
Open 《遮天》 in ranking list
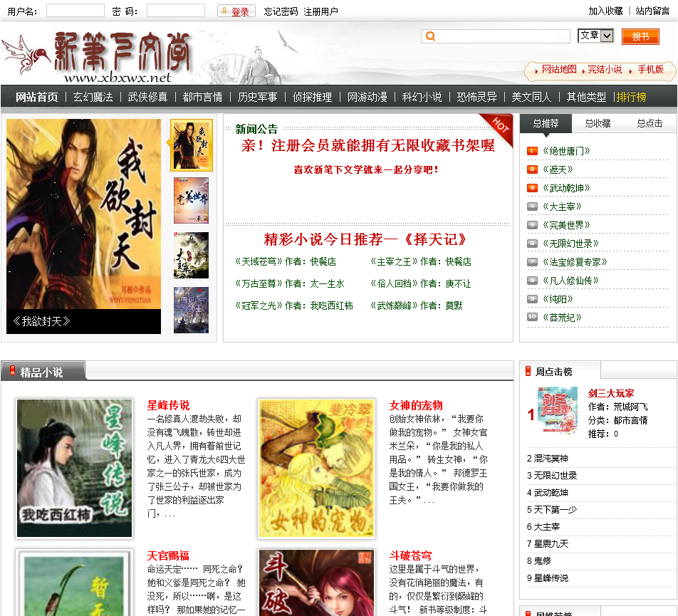tap(558, 169)
